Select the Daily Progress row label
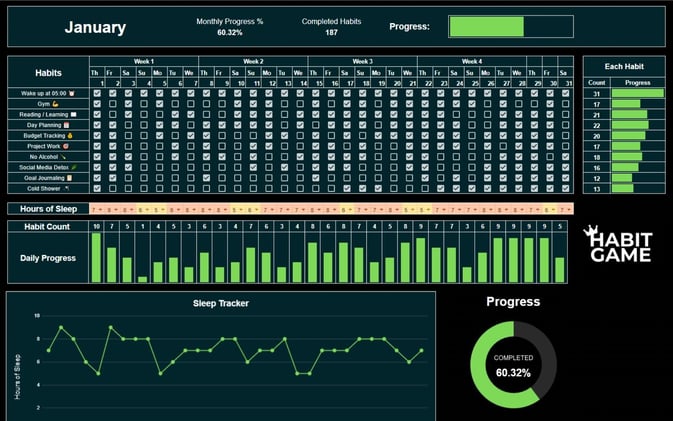Screen dimensions: 673x421 pos(48,258)
